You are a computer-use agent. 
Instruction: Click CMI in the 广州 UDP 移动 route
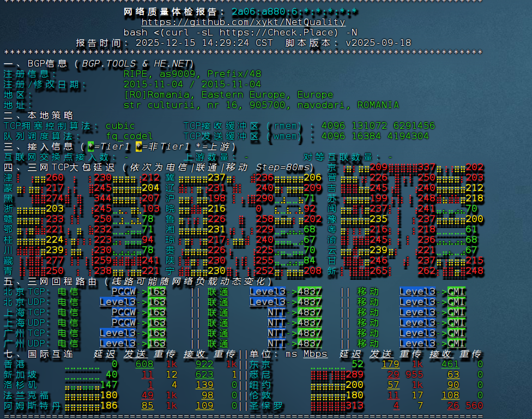[x=456, y=344]
